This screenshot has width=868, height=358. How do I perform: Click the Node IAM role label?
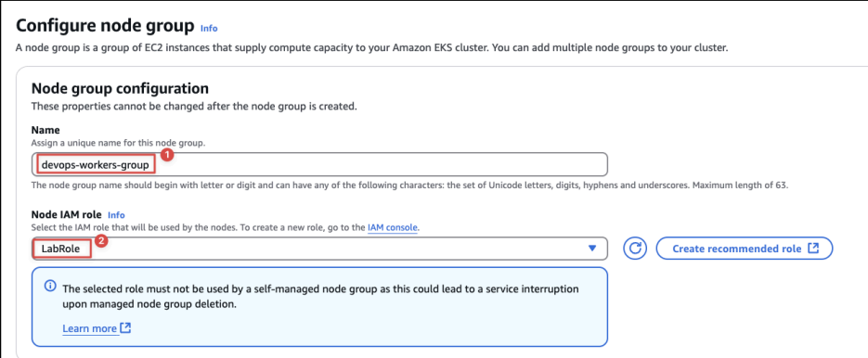point(67,214)
